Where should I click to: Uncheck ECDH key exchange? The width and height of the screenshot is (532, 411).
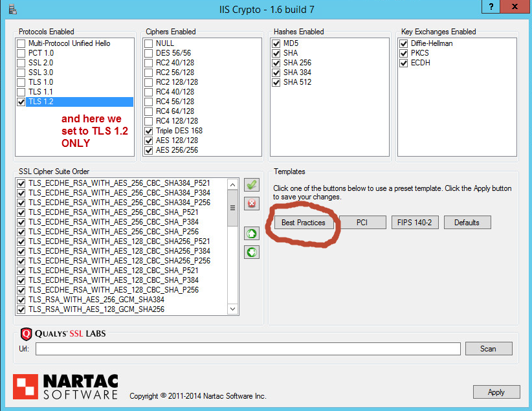pos(403,63)
